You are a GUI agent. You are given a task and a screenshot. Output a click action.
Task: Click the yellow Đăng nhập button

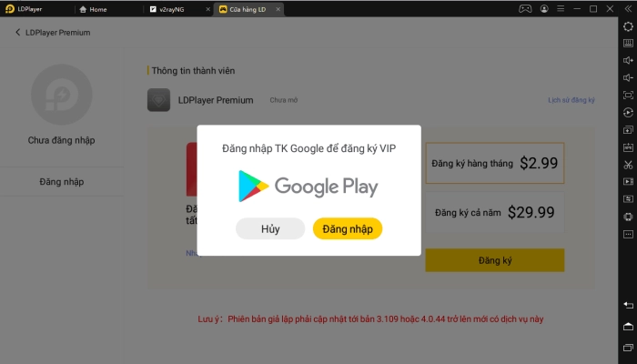pyautogui.click(x=348, y=228)
